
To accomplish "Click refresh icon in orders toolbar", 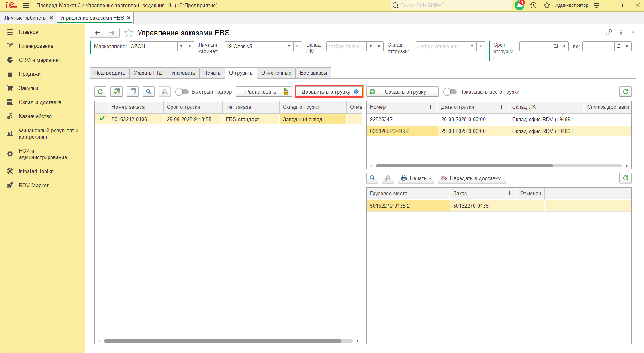I will 100,92.
